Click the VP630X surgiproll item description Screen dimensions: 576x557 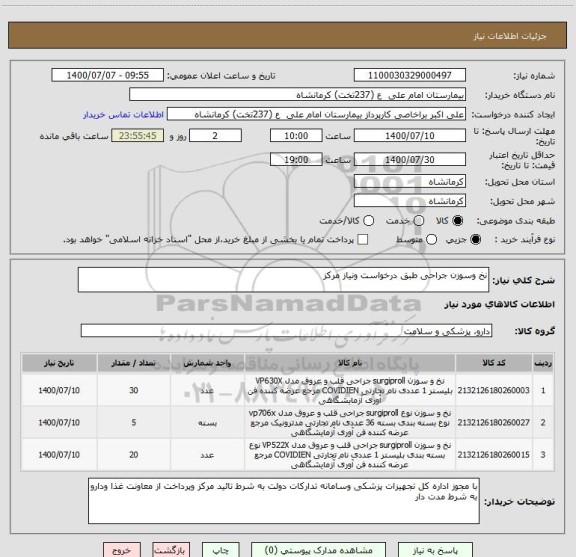click(x=350, y=390)
